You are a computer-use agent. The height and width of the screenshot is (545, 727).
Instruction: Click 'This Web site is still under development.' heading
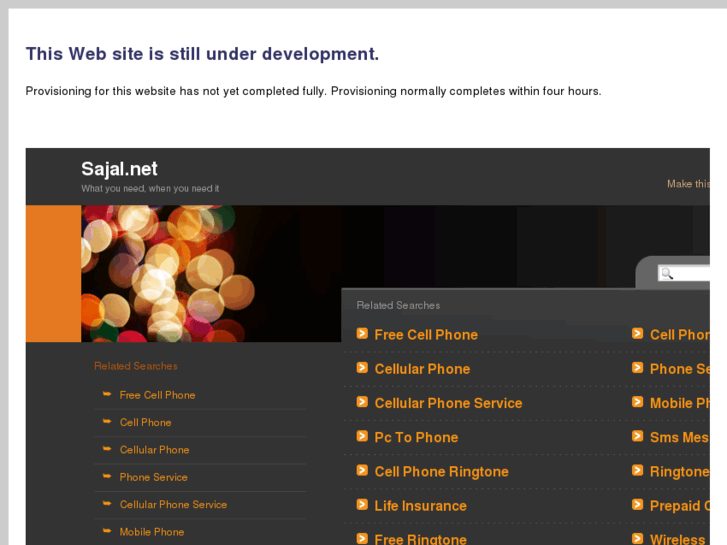pos(202,54)
